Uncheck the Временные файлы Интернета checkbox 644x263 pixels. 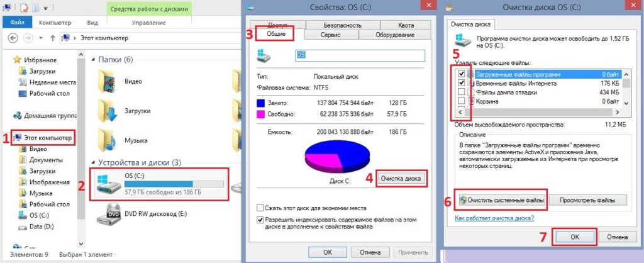461,84
